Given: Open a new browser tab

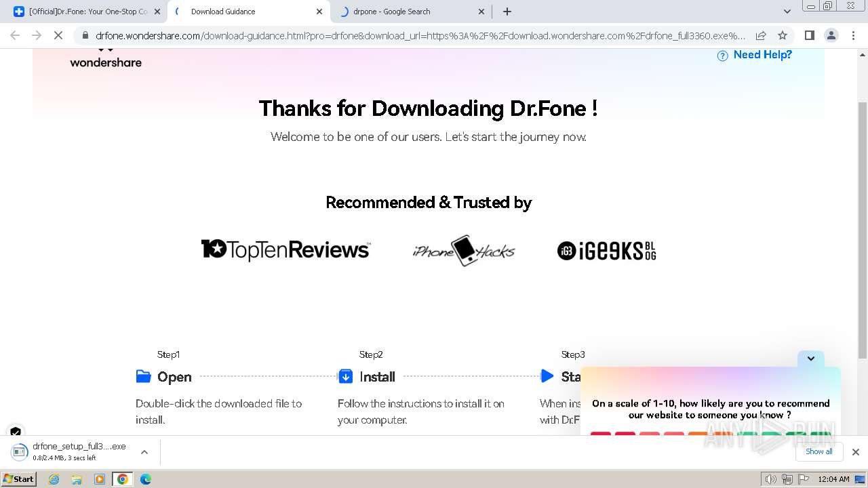Looking at the screenshot, I should 507,12.
